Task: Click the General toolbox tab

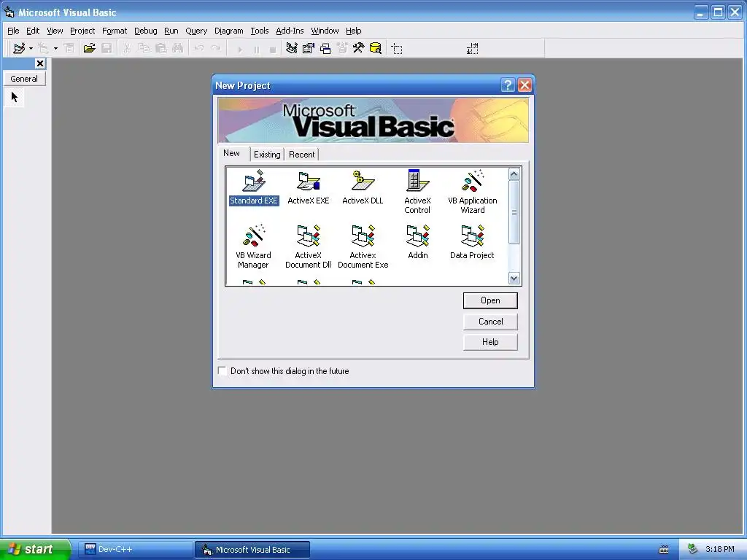Action: tap(24, 79)
